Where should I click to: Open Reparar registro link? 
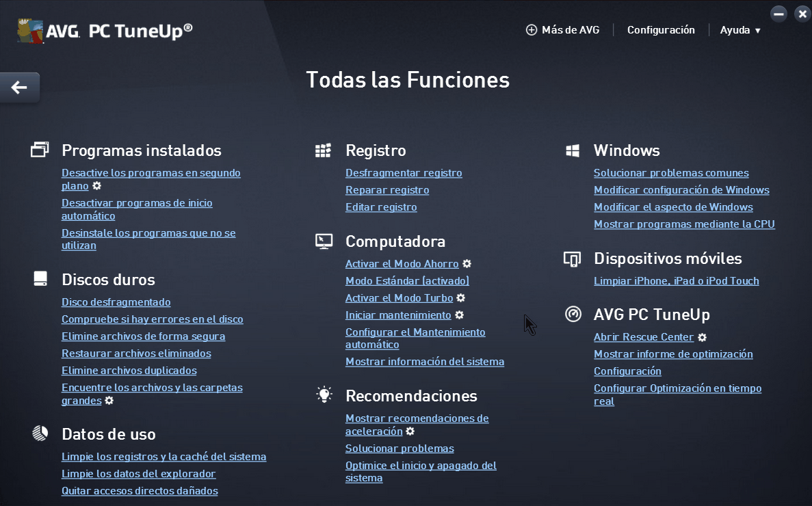tap(387, 190)
